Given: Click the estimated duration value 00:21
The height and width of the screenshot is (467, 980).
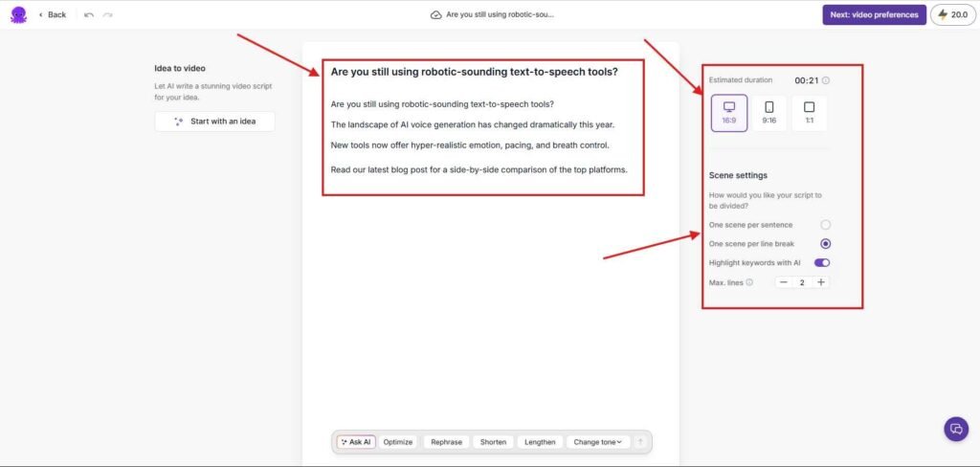Looking at the screenshot, I should tap(807, 80).
